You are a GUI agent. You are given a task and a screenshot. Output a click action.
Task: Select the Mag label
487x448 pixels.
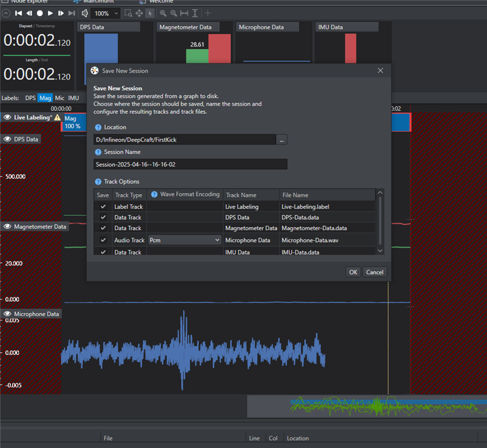45,98
